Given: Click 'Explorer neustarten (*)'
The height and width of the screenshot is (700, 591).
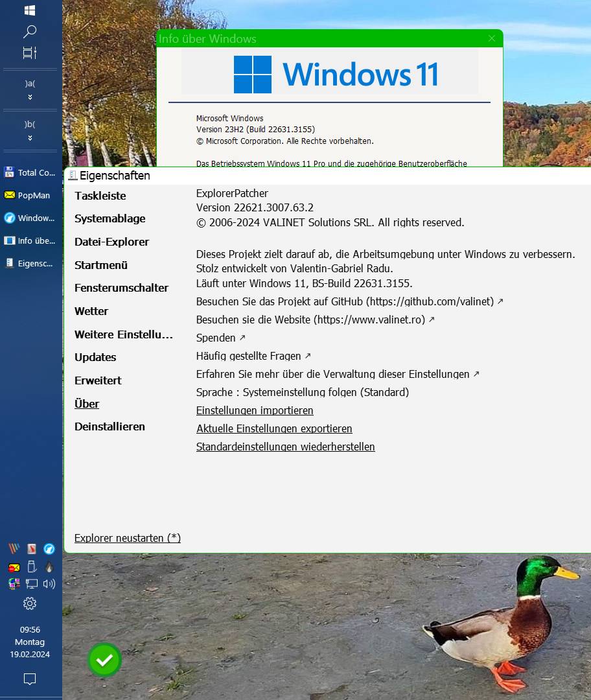Looking at the screenshot, I should [128, 538].
